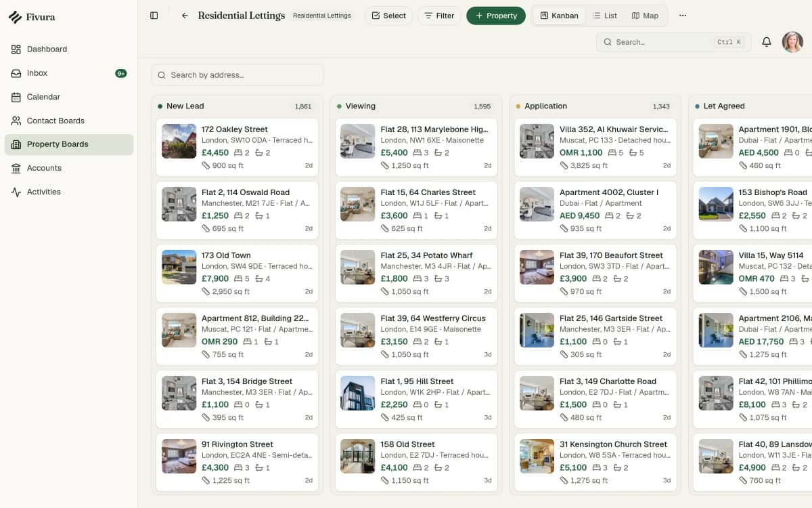Viewport: 812px width, 508px height.
Task: Switch to Map view
Action: pyautogui.click(x=645, y=16)
